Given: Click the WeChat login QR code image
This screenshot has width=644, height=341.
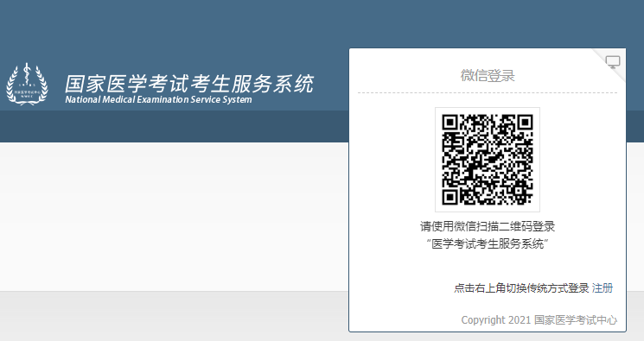Looking at the screenshot, I should (x=488, y=160).
